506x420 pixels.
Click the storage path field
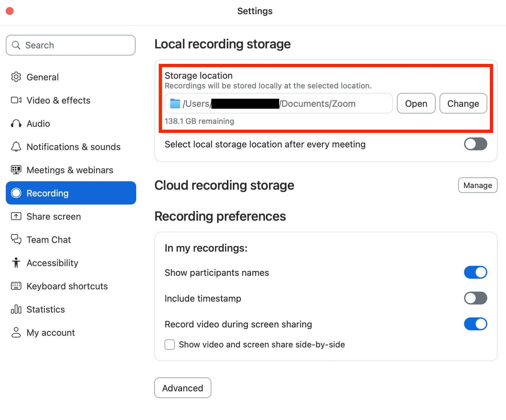coord(278,103)
